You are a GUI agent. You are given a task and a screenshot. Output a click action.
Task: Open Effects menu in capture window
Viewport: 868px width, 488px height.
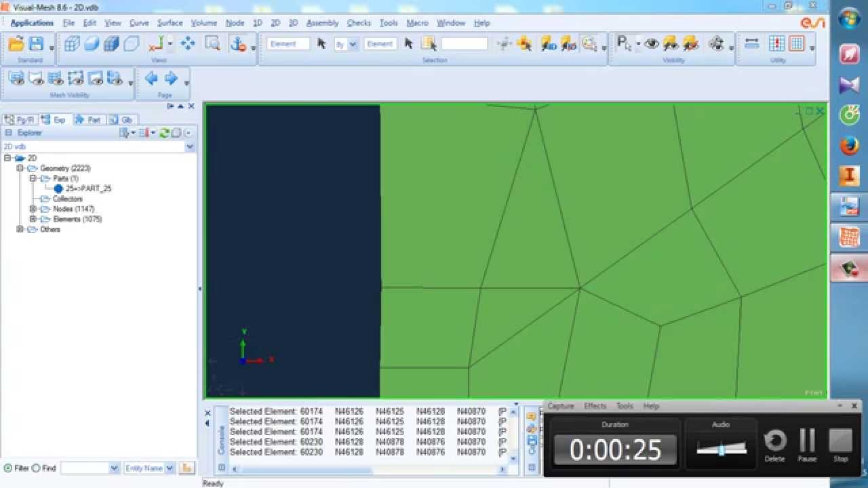(595, 406)
